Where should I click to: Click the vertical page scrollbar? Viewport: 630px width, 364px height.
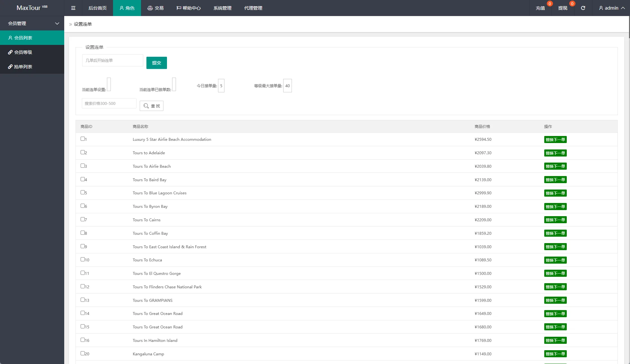point(629,27)
